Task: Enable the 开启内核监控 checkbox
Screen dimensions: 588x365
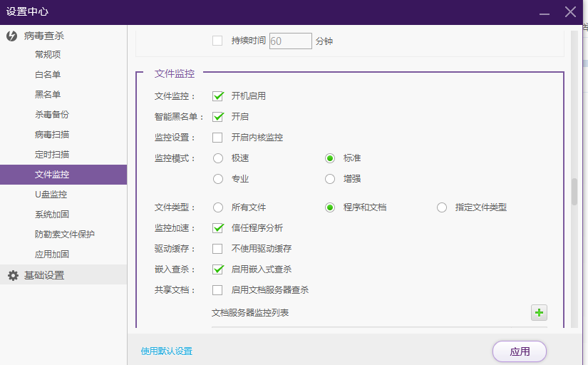Action: click(218, 138)
